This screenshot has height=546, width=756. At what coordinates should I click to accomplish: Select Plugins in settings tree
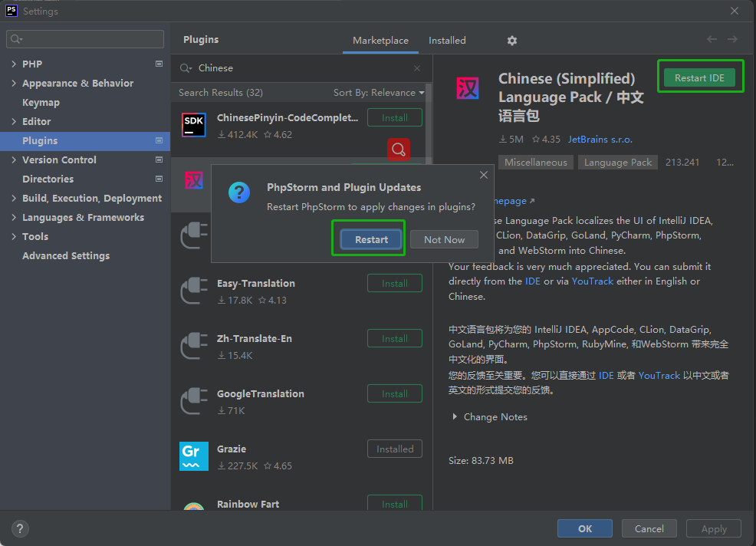tap(85, 140)
